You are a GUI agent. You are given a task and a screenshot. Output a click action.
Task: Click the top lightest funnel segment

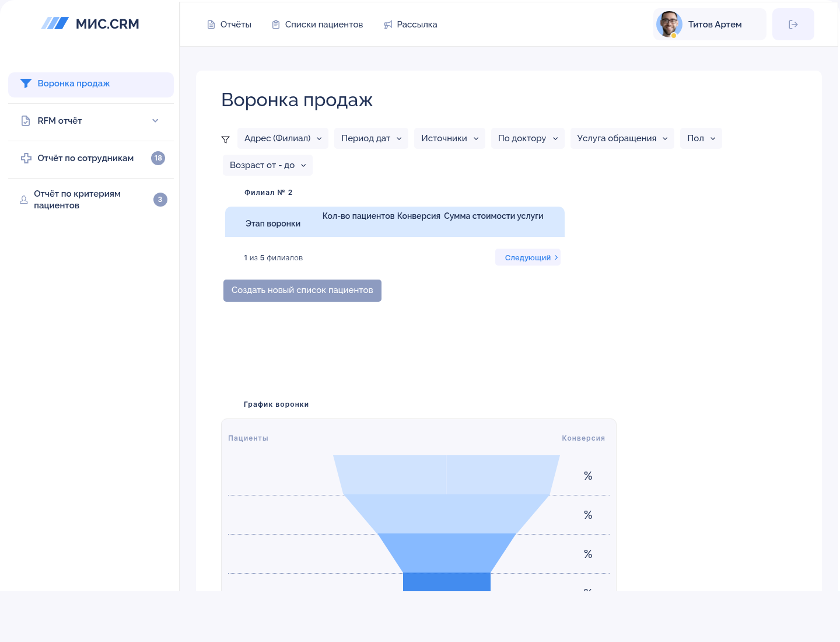point(446,474)
